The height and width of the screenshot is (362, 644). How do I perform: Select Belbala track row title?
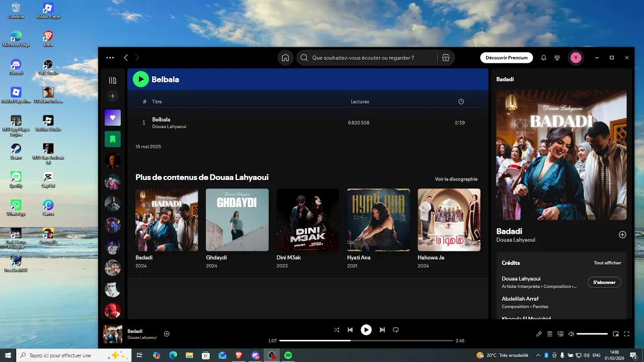[x=161, y=119]
